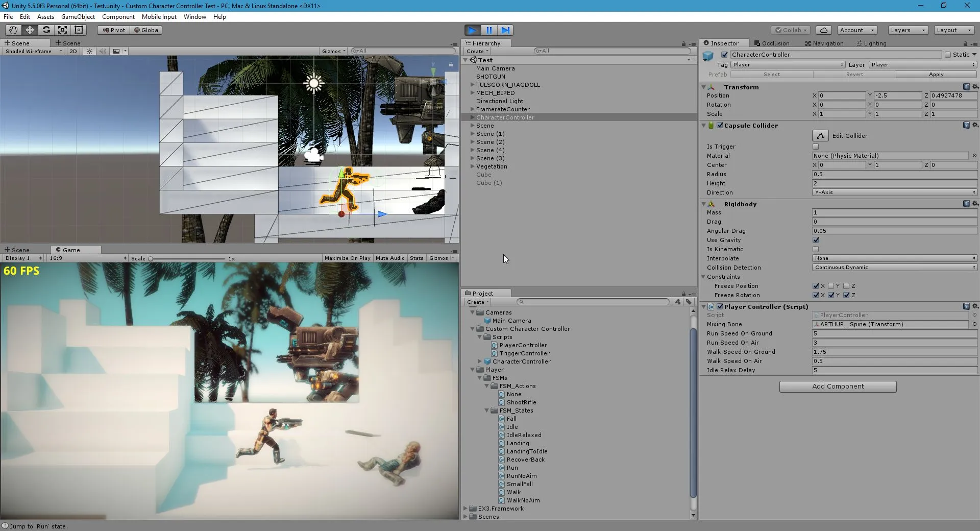Click the Maximize On Play button
This screenshot has height=531, width=980.
tap(347, 258)
